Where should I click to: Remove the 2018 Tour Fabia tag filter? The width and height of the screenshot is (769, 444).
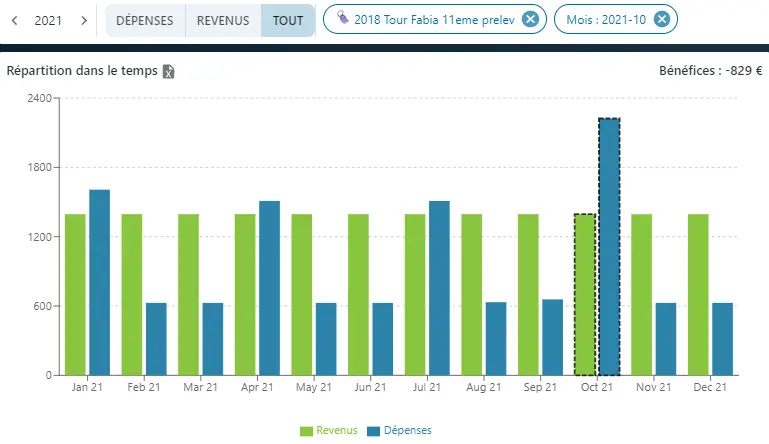coord(530,20)
